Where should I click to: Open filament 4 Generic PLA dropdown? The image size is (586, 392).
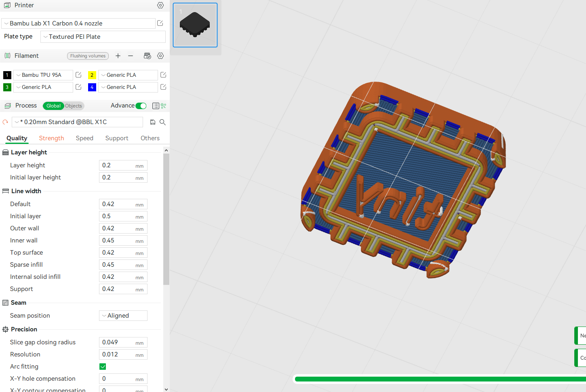click(128, 87)
